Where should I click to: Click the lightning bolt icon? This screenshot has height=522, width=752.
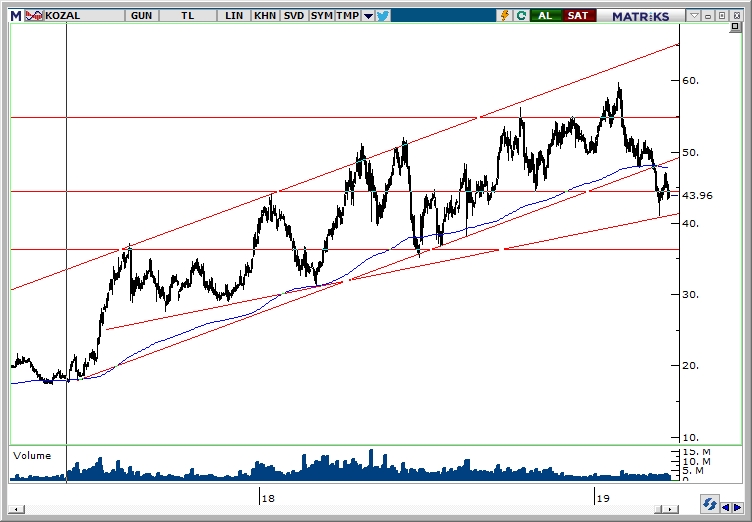point(505,16)
